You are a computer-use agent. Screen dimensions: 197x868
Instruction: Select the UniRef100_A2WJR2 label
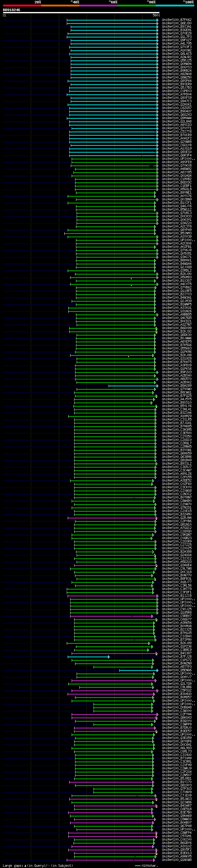pos(177,57)
